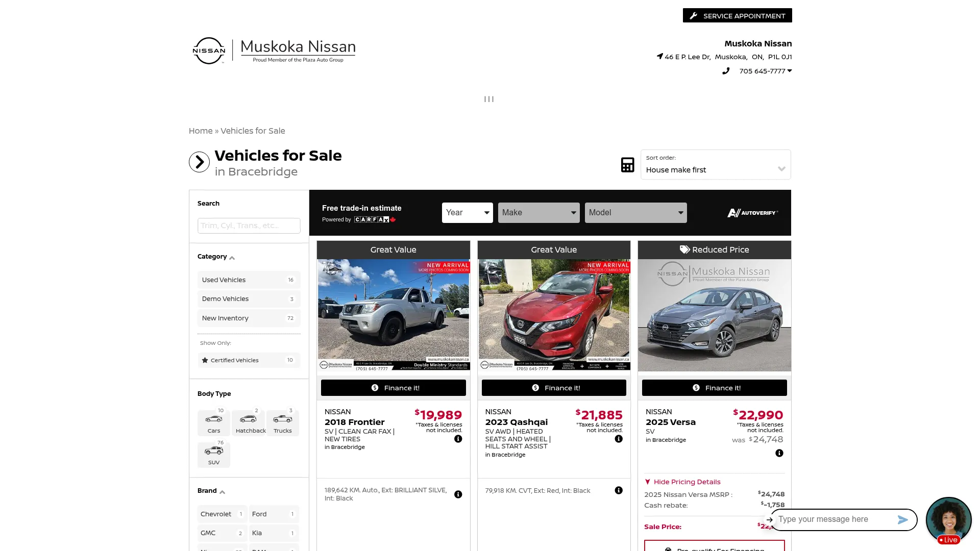Image resolution: width=980 pixels, height=551 pixels.
Task: Click the Service Appointment button
Action: 737,16
